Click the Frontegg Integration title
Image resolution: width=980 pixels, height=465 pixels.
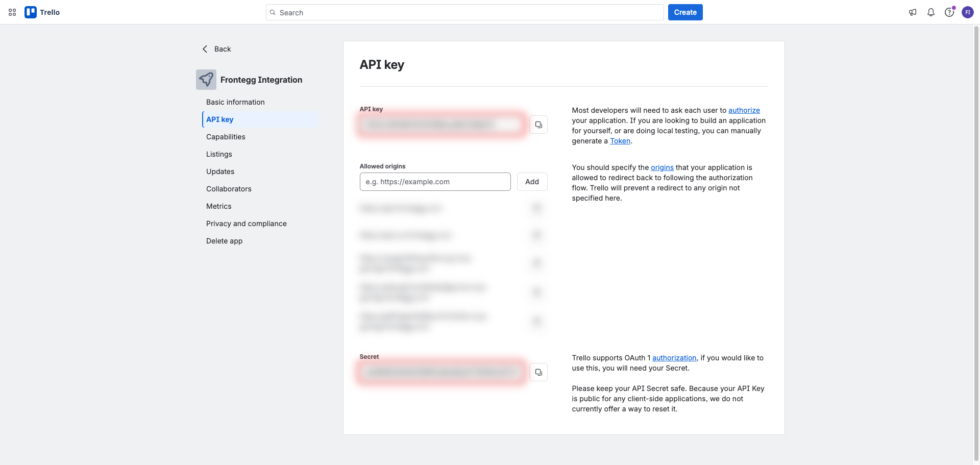(x=261, y=80)
